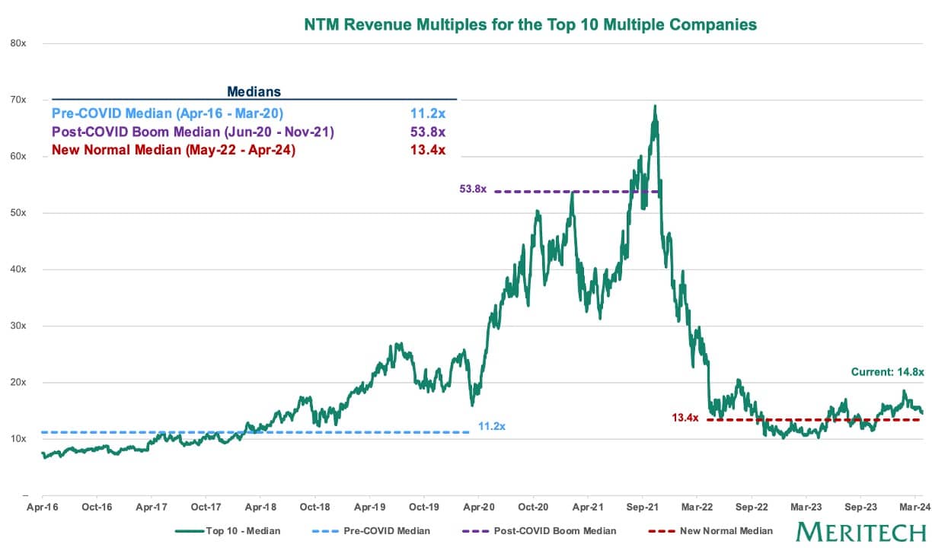Click the 11.2x blue line label
Image resolution: width=932 pixels, height=560 pixels.
(x=491, y=427)
